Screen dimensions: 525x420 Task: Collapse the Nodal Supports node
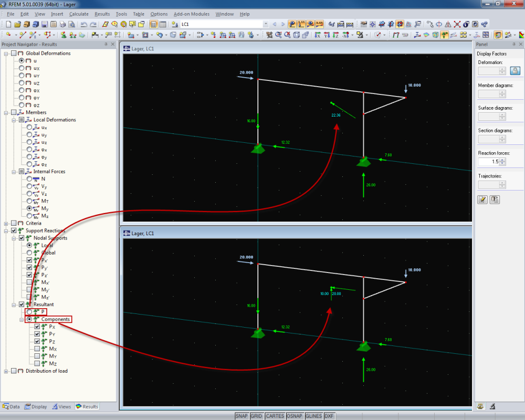click(x=14, y=238)
